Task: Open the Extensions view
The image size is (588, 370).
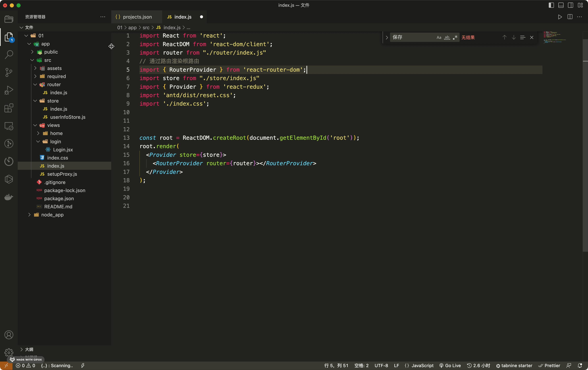Action: tap(9, 108)
